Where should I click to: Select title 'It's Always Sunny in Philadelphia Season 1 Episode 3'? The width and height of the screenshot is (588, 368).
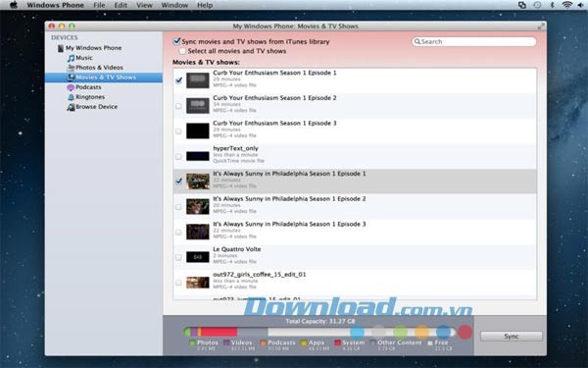click(x=289, y=224)
